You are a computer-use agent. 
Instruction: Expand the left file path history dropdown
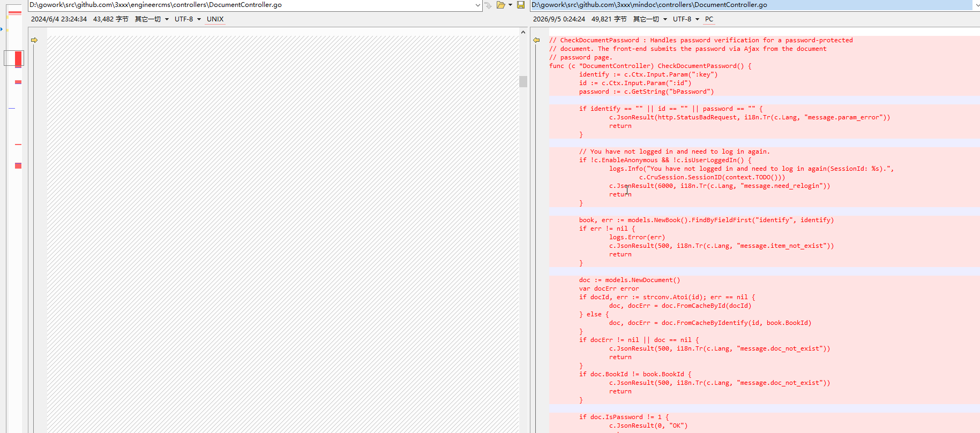478,5
